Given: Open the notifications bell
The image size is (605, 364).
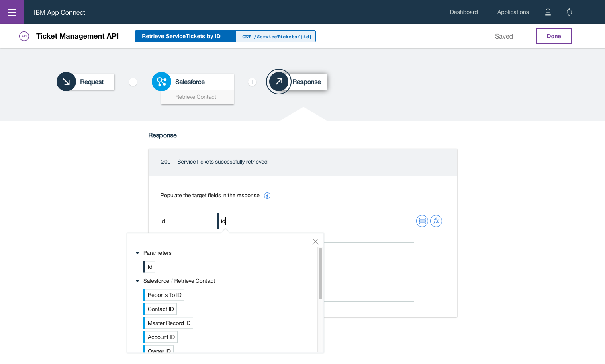Looking at the screenshot, I should click(569, 12).
